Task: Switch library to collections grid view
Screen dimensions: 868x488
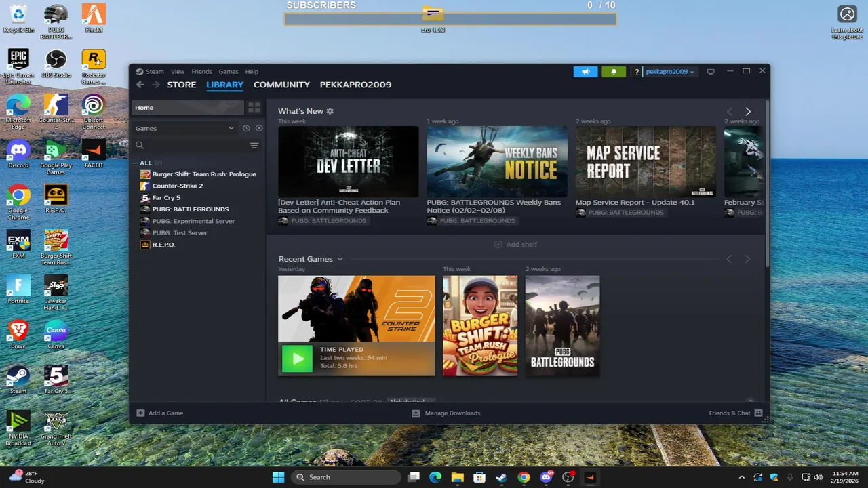Action: tap(254, 108)
